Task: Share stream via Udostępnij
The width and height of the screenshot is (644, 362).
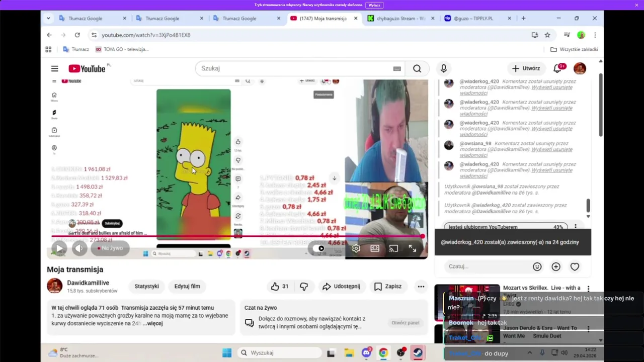Action: (x=341, y=286)
